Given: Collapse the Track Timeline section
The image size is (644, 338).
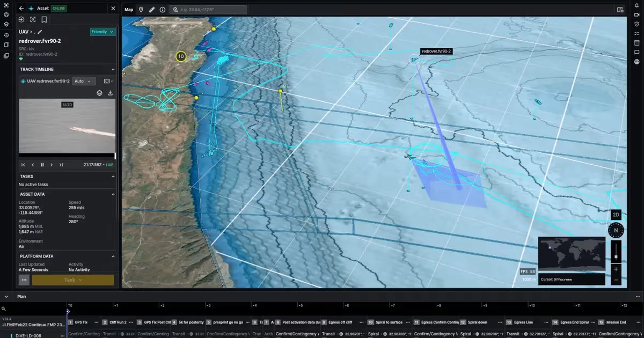Looking at the screenshot, I should [x=113, y=69].
